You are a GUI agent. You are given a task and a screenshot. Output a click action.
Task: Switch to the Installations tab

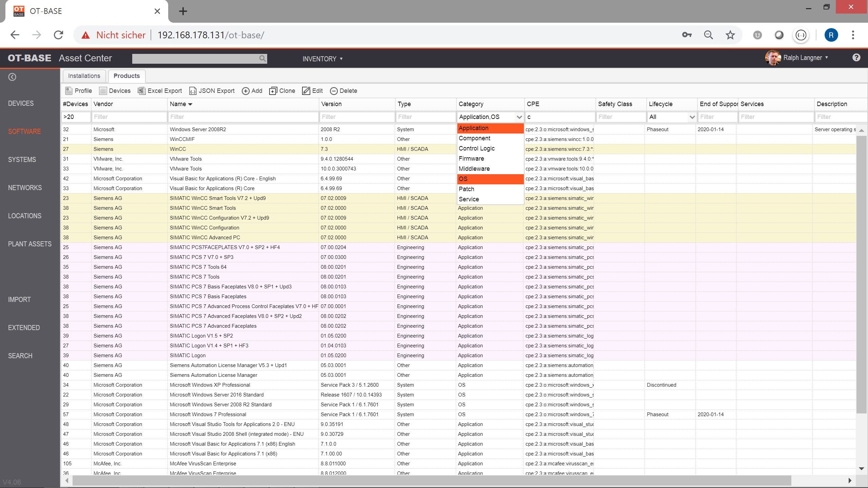point(84,76)
